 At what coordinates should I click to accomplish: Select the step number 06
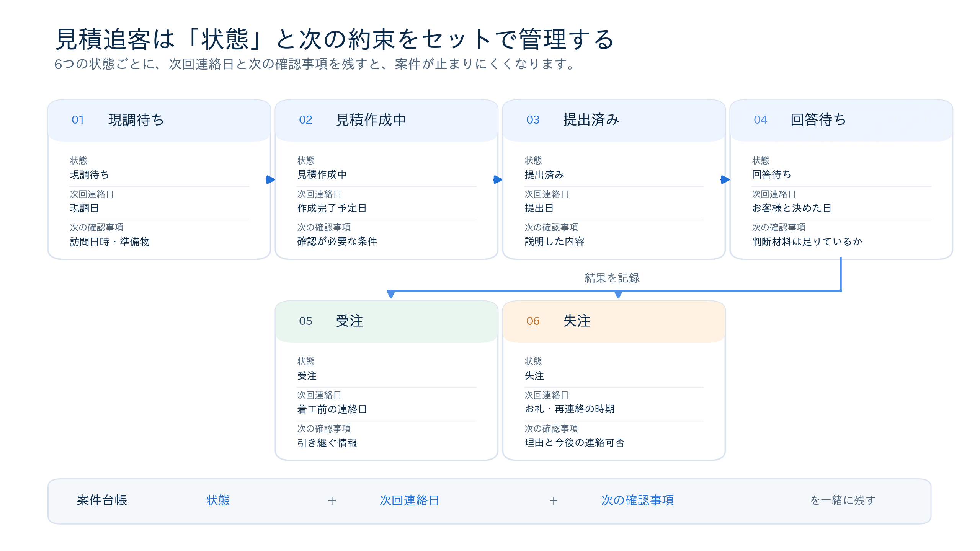(x=533, y=321)
